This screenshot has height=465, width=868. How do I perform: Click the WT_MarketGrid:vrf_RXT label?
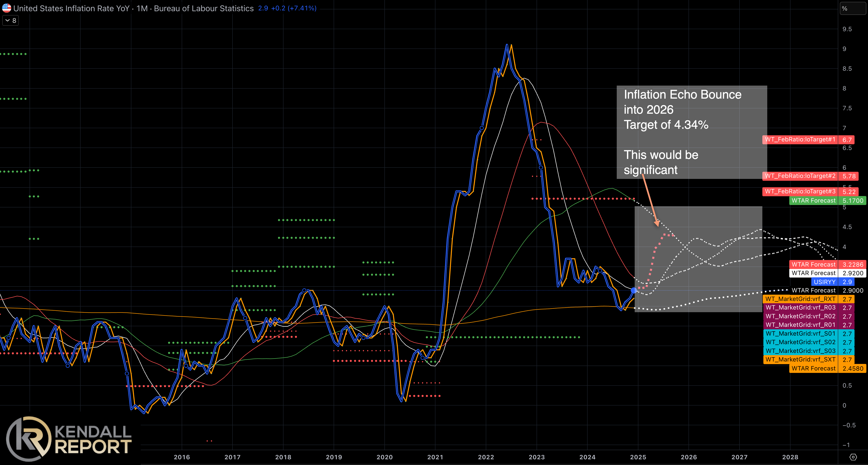point(800,299)
